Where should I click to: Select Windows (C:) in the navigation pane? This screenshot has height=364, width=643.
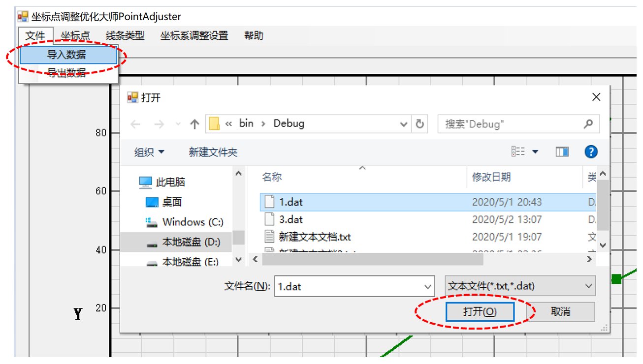tap(185, 222)
